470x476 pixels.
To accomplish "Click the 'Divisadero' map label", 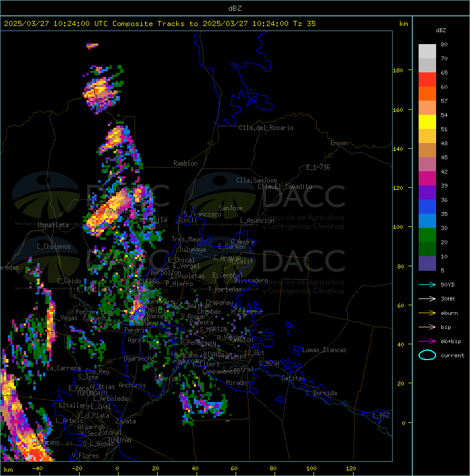I will click(x=251, y=280).
